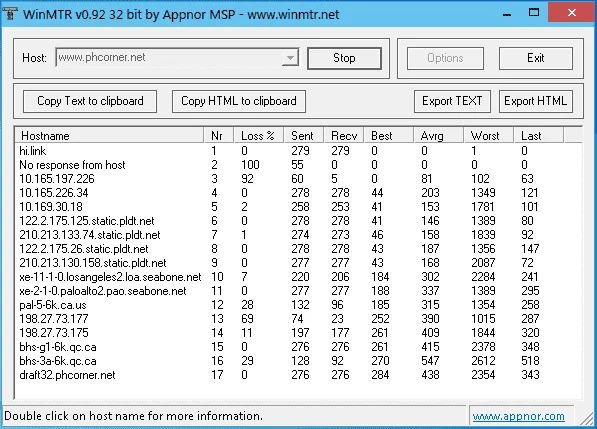This screenshot has height=429, width=597.
Task: Select the No response from host row
Action: click(298, 165)
